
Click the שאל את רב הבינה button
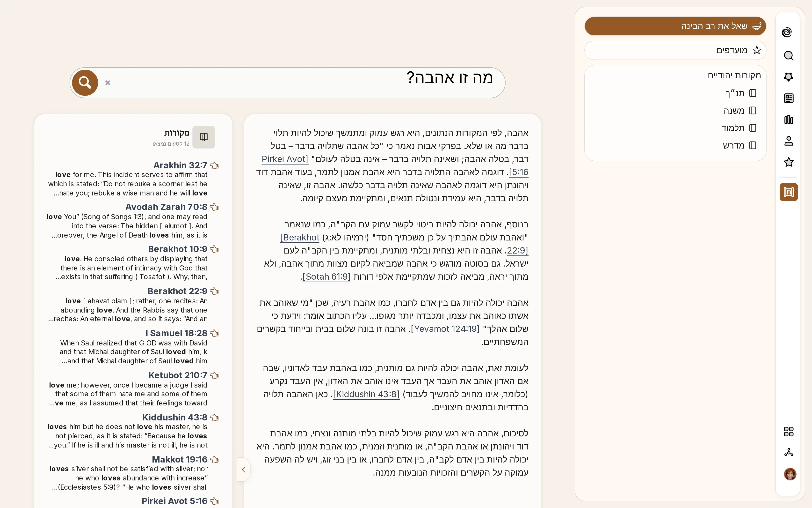pos(675,26)
